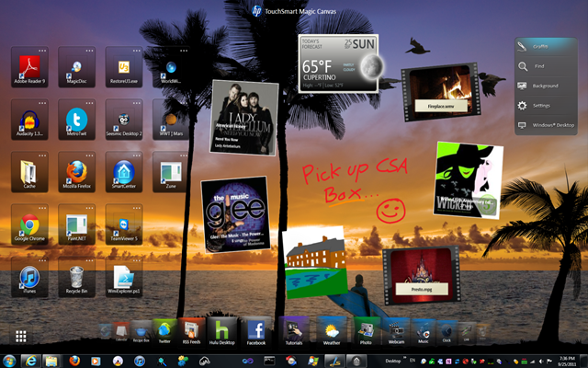Open Internet Explorer in the taskbar
The height and width of the screenshot is (368, 588).
tap(30, 361)
